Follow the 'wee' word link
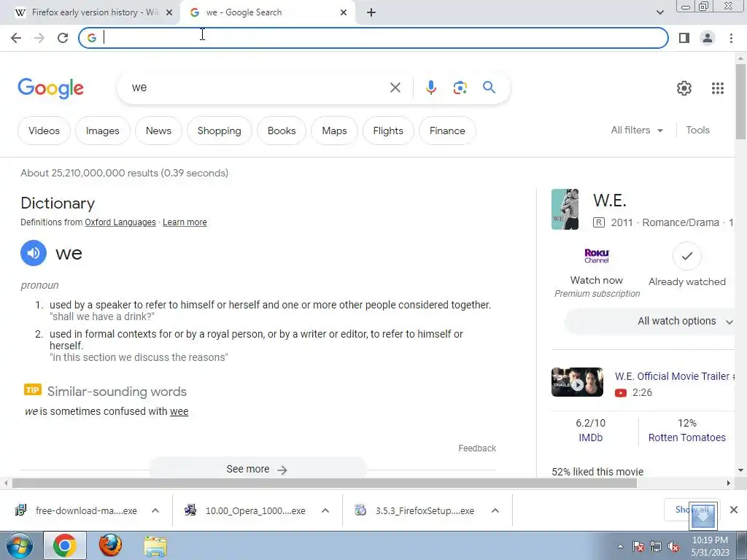747x560 pixels. pyautogui.click(x=179, y=411)
